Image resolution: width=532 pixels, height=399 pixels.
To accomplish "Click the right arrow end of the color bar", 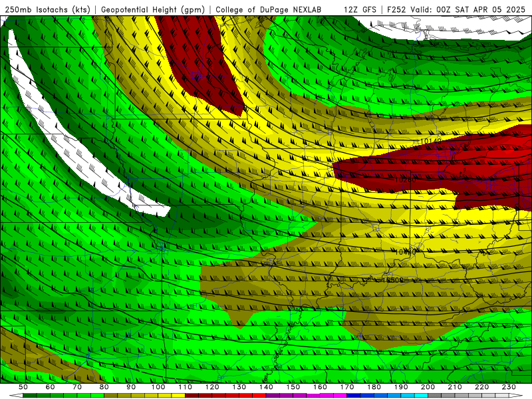I will point(516,396).
